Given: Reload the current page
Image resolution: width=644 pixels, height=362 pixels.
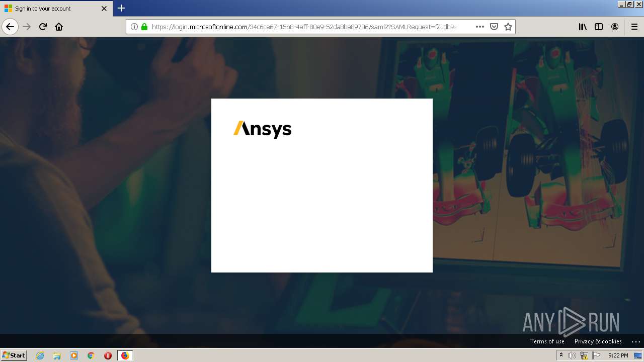Looking at the screenshot, I should pos(43,27).
